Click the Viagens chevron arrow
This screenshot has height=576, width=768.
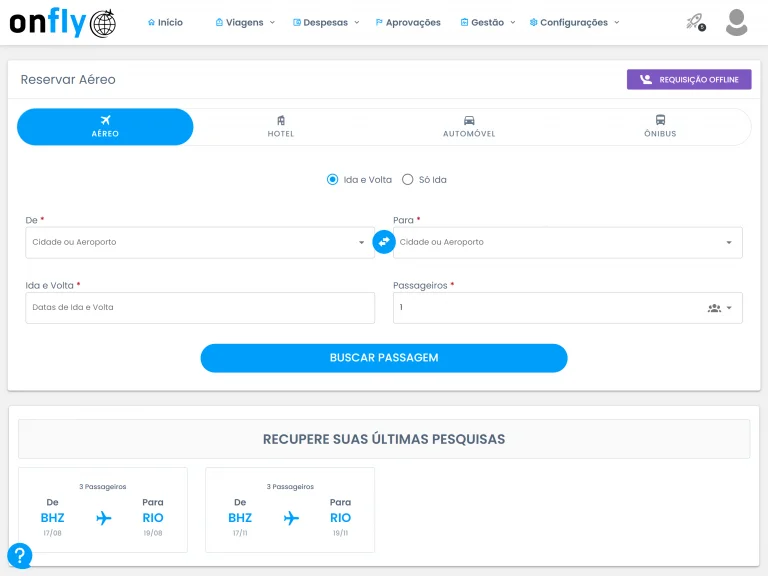click(272, 23)
